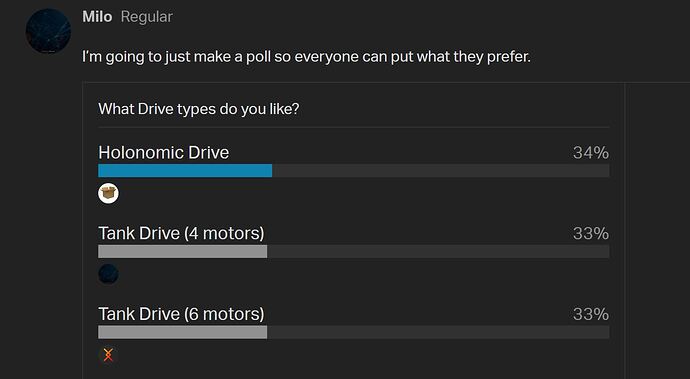Viewport: 690px width, 379px height.
Task: Vote for Holonomic Drive option
Action: 164,152
